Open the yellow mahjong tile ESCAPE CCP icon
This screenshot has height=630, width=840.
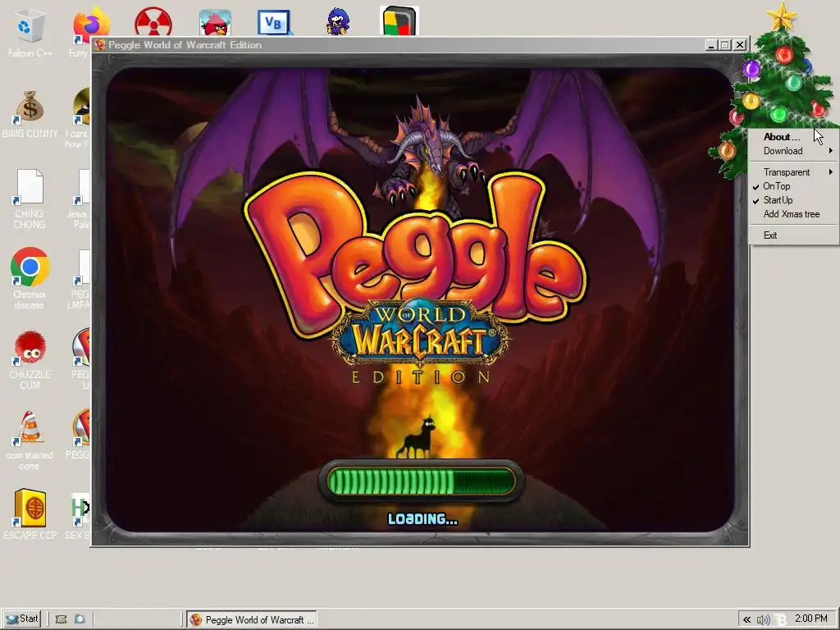(x=30, y=508)
